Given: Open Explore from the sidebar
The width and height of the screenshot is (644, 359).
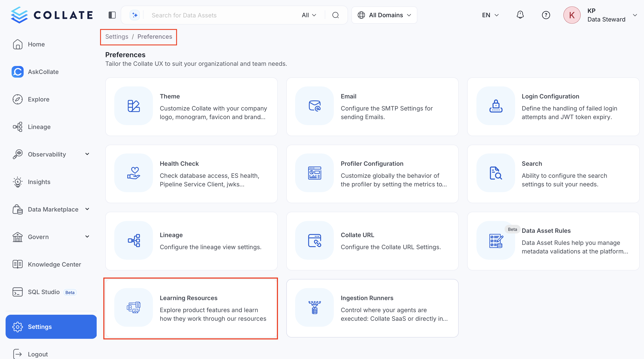Looking at the screenshot, I should coord(38,99).
